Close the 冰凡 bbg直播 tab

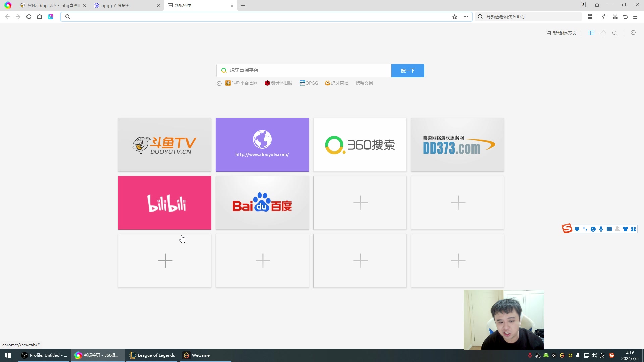[x=84, y=6]
